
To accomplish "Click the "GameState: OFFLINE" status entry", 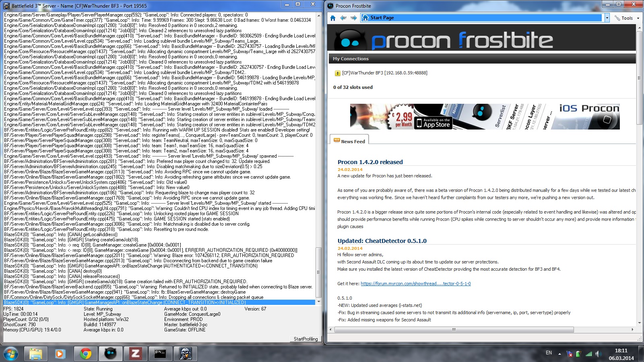I will (x=185, y=330).
